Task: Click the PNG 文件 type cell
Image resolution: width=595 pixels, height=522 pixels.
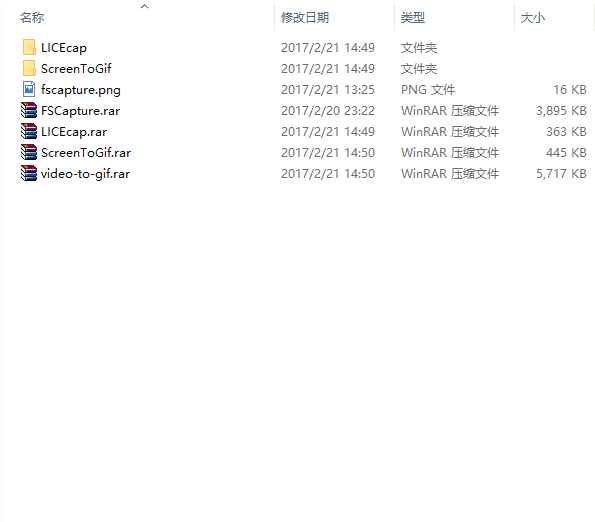Action: click(x=428, y=90)
